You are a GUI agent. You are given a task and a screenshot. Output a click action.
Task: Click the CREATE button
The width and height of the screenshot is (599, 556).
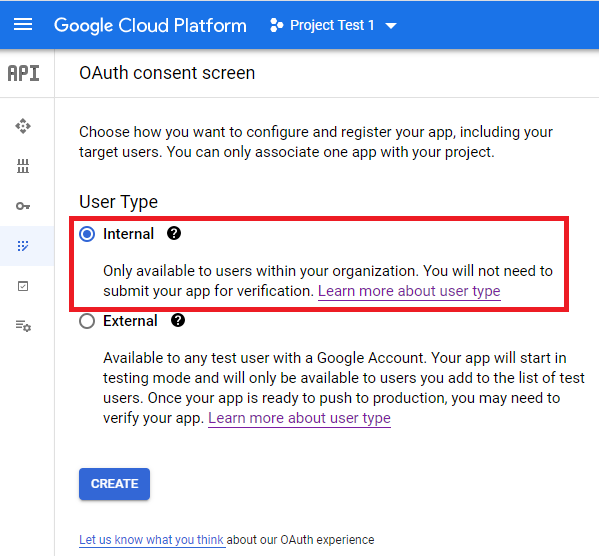pos(115,484)
